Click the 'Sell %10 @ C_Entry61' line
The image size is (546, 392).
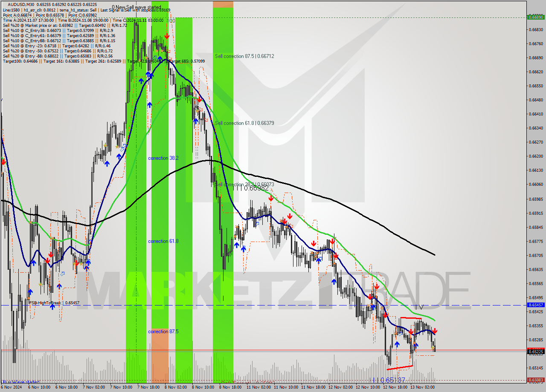tap(59, 35)
